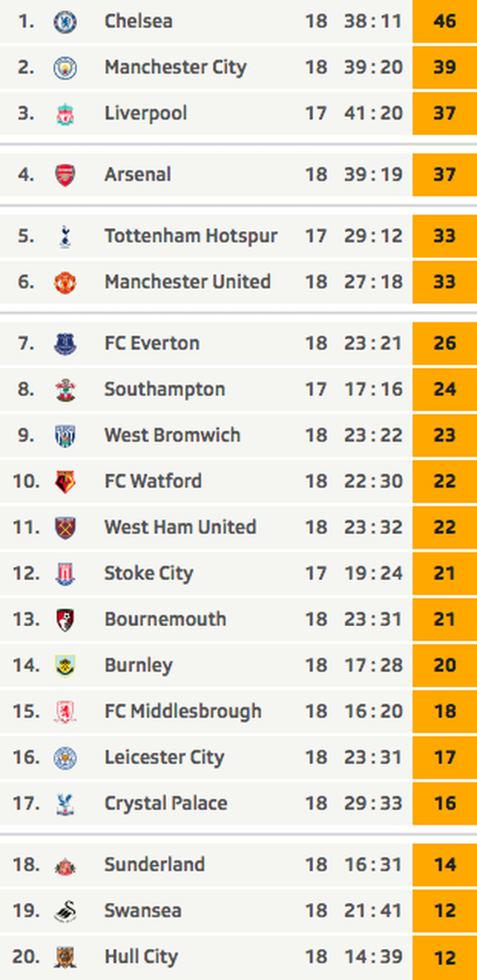Click the FC Watford crest icon
Viewport: 477px width, 980px height.
click(65, 481)
